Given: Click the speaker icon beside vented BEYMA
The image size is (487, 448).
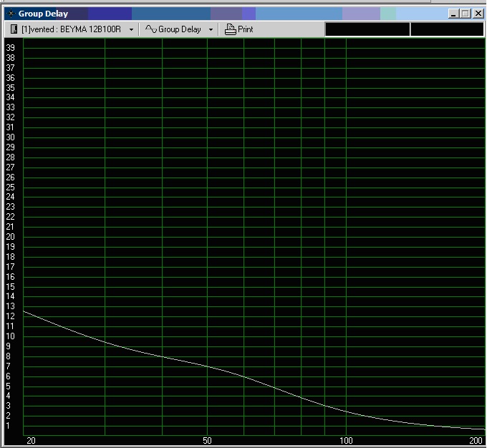Looking at the screenshot, I should pos(14,29).
